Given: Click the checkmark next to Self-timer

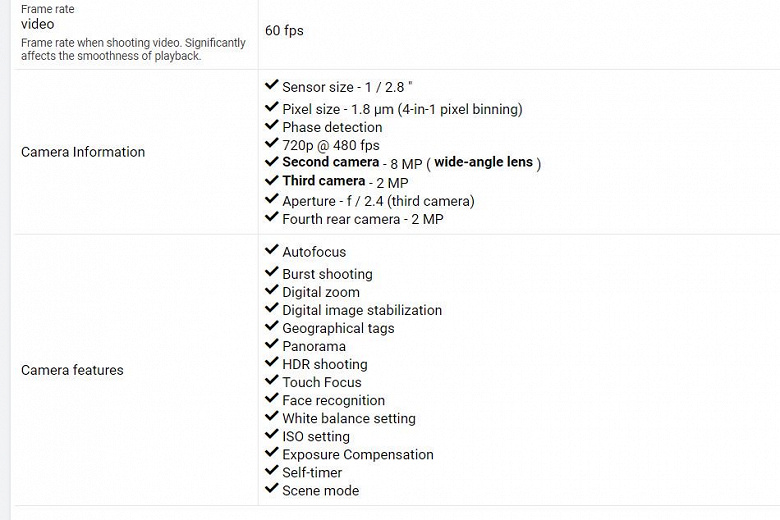Looking at the screenshot, I should (x=271, y=470).
